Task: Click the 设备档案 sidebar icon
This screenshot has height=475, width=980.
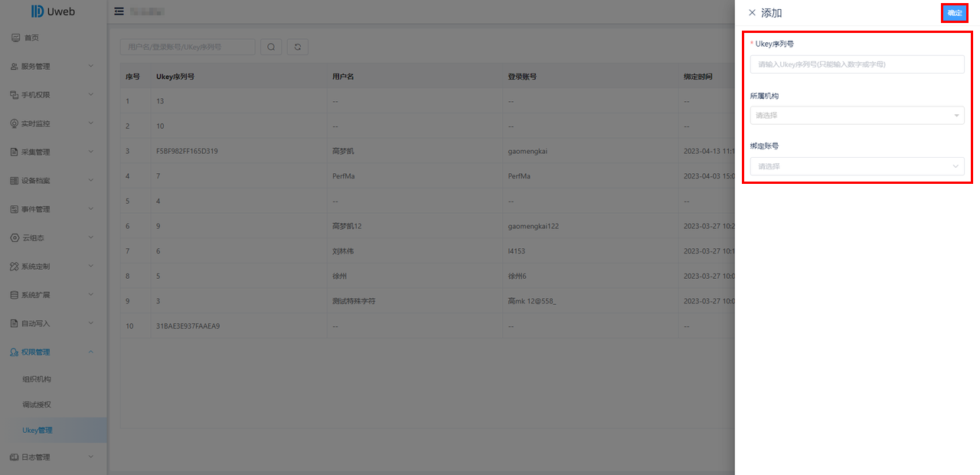Action: pos(14,181)
